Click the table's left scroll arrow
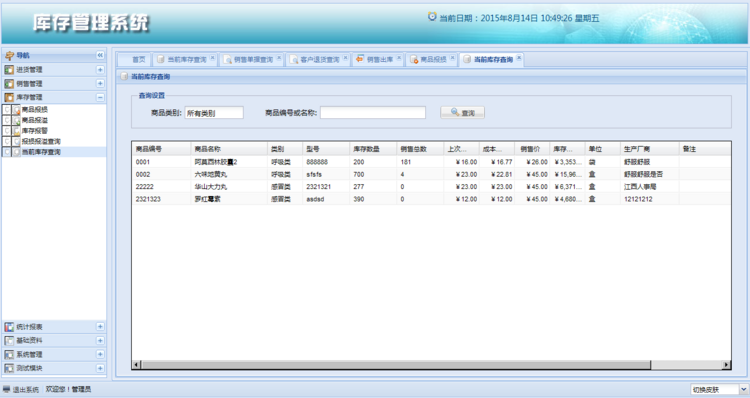The width and height of the screenshot is (750, 398). [136, 365]
